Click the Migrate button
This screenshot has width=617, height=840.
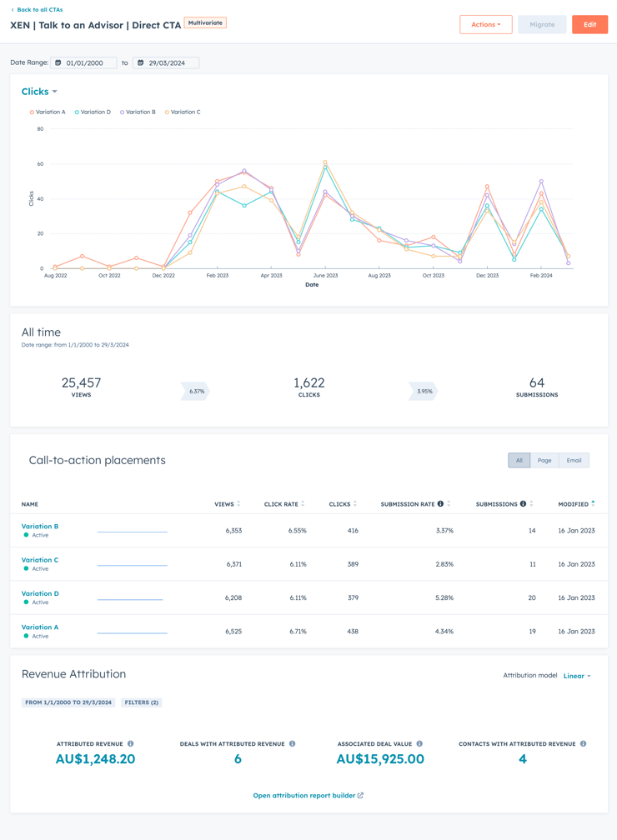click(x=542, y=25)
